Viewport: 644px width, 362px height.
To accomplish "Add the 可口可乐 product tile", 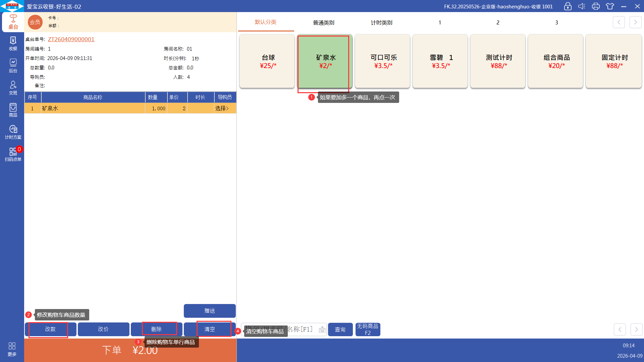I will pyautogui.click(x=382, y=61).
